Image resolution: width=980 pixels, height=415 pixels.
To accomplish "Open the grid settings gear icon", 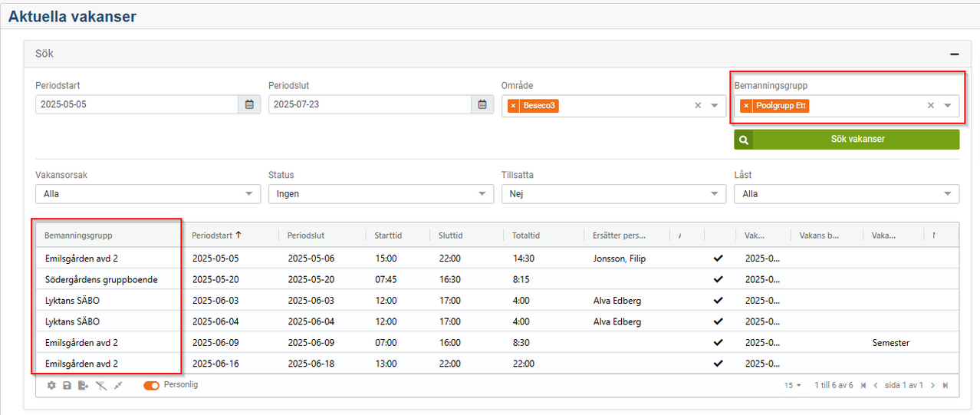I will [51, 385].
